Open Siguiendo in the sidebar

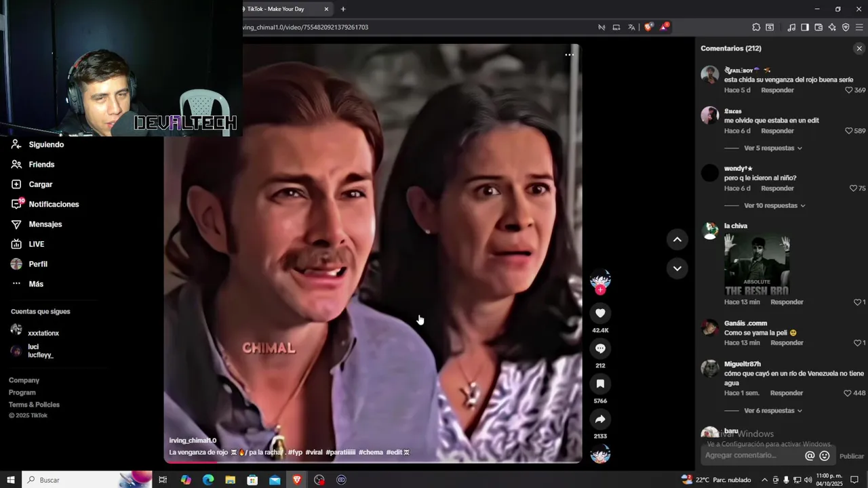click(x=46, y=144)
